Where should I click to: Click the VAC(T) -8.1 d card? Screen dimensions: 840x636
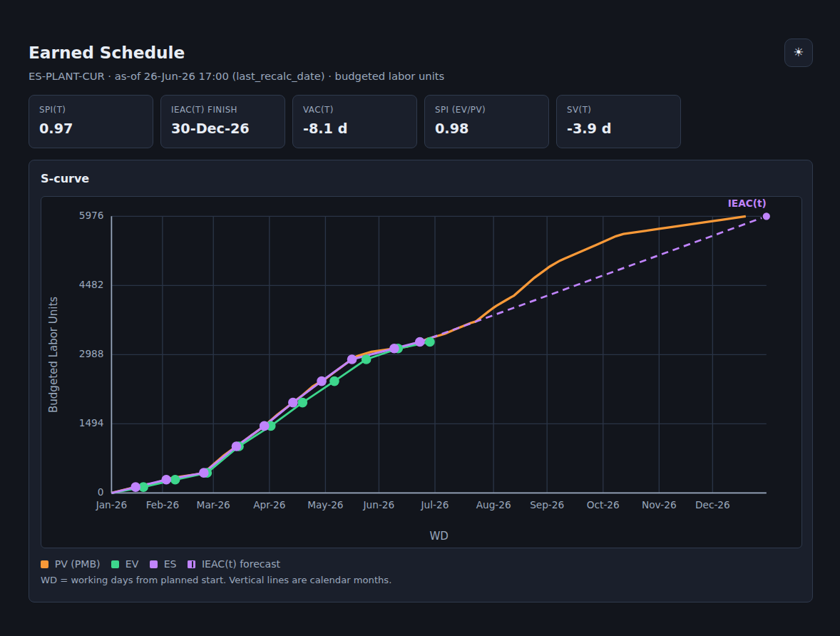[x=354, y=122]
